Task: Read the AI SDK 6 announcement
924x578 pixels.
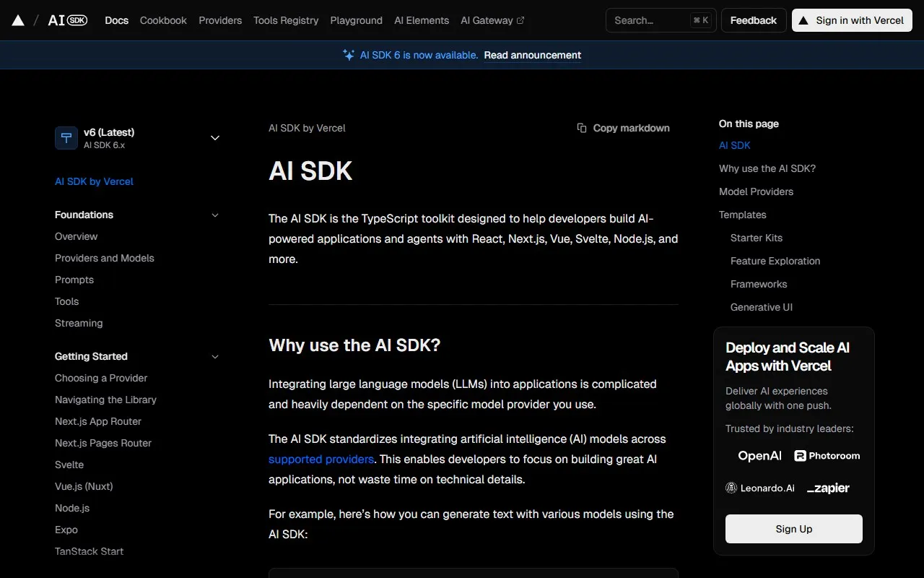Action: point(532,55)
